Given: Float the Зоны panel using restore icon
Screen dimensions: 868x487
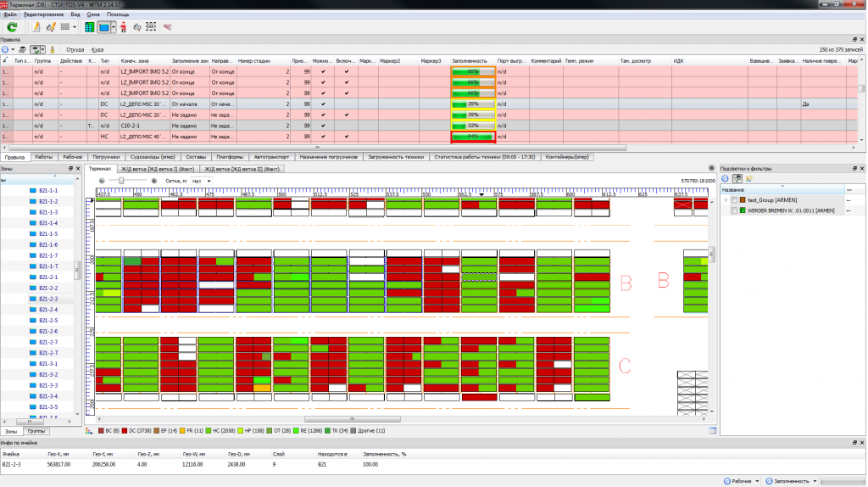Looking at the screenshot, I should [70, 169].
